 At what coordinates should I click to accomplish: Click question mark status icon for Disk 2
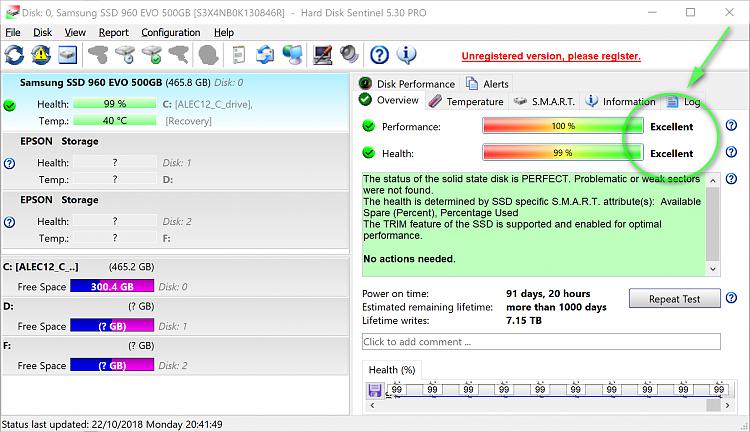click(x=9, y=222)
